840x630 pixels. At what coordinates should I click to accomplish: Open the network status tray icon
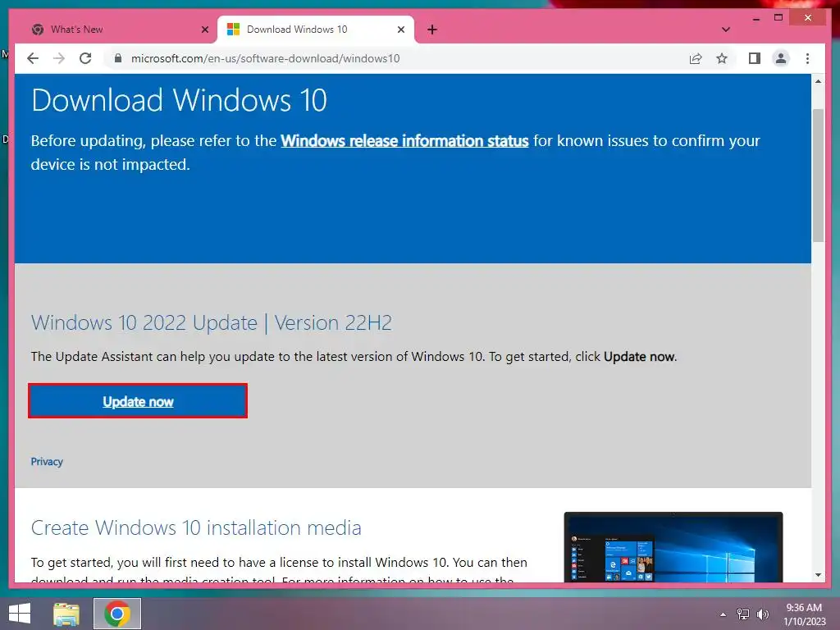743,614
